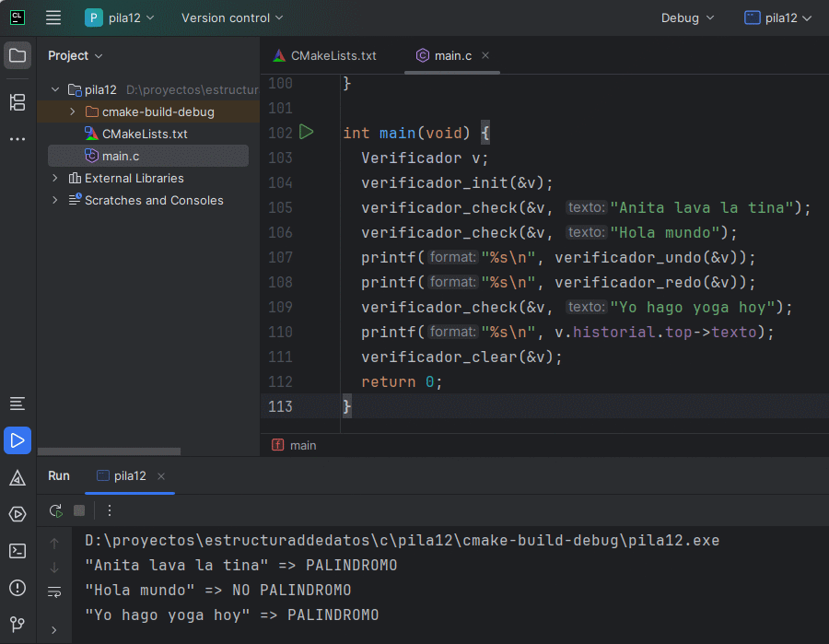
Task: Open the Version control dropdown
Action: pos(232,18)
